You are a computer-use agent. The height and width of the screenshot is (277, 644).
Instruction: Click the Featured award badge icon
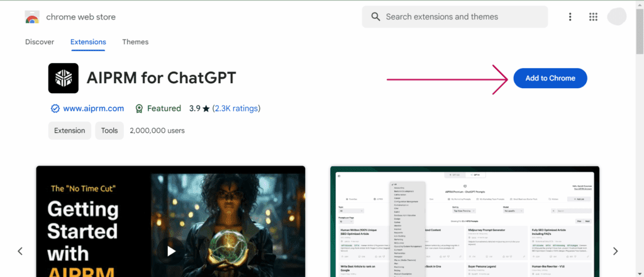point(139,108)
